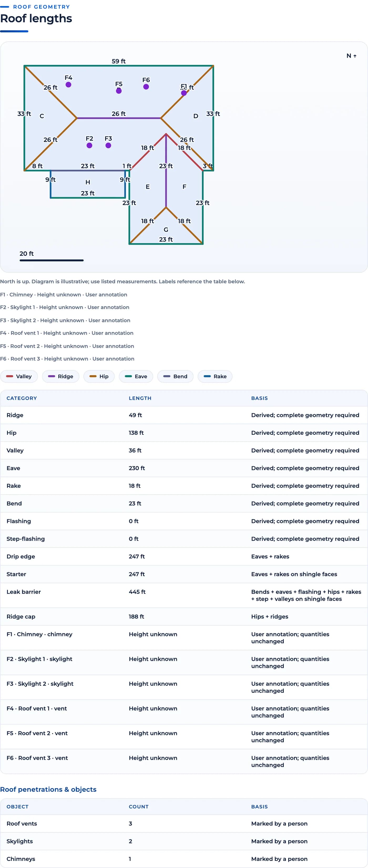Click the '49 ft' Ridge length cell

point(135,415)
